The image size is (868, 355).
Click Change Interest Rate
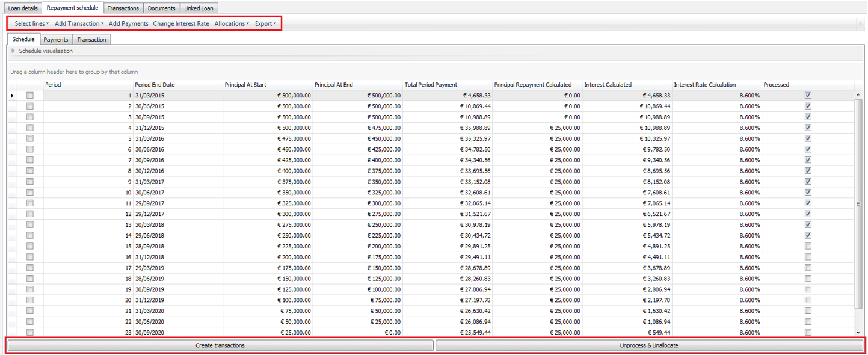tap(181, 23)
